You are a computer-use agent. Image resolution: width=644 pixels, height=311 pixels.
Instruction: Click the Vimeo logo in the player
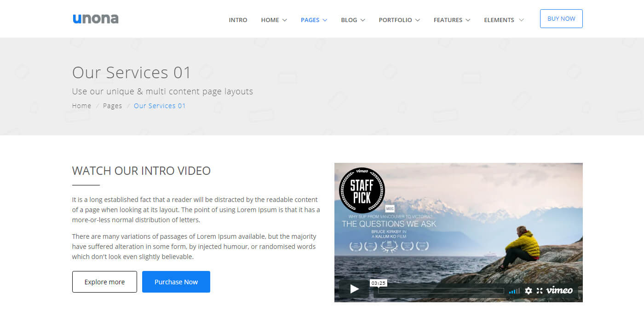(559, 290)
